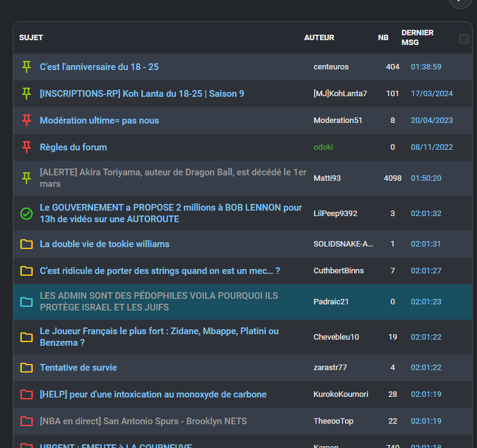
Task: Tick the select-all checkbox in table header
Action: click(x=464, y=39)
